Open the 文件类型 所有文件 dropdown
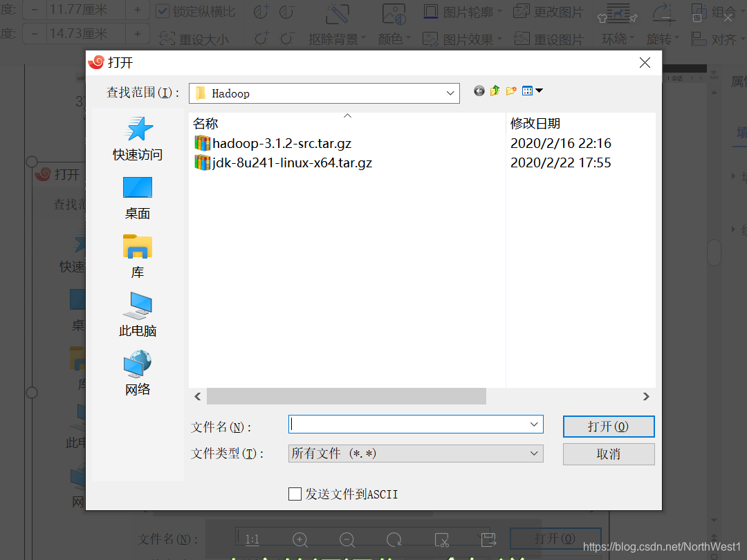Screen dimensions: 747x560 click(416, 454)
